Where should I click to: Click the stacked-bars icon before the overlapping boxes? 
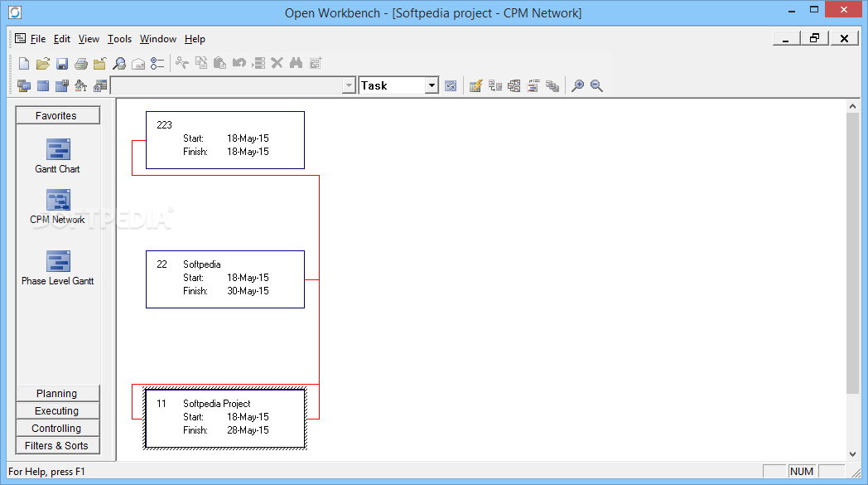click(x=533, y=85)
